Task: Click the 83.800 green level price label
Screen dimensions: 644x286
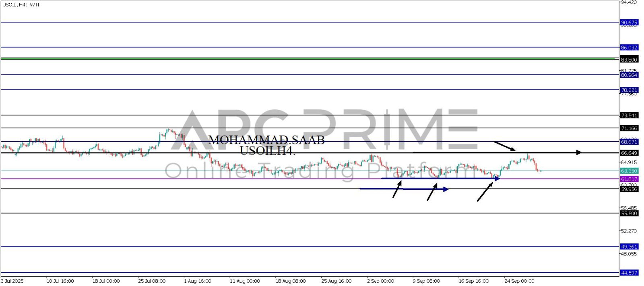Action: click(629, 60)
